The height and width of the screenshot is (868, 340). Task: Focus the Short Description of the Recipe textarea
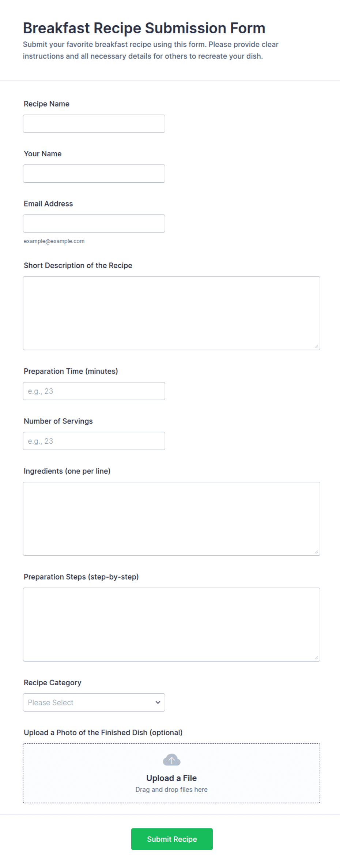point(171,313)
